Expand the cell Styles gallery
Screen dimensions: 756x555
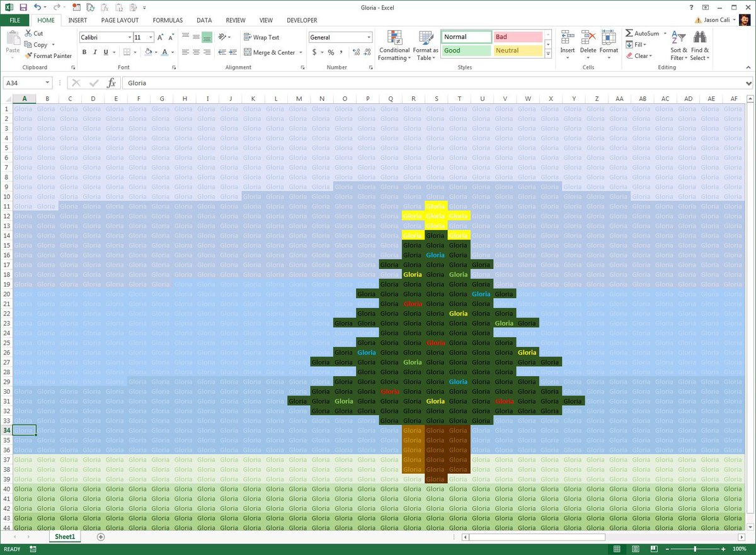tap(547, 55)
